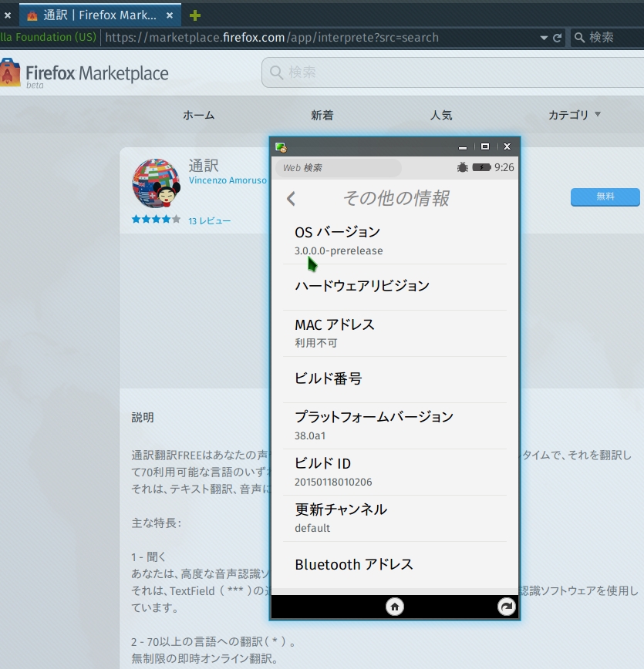Maximize the simulator window
The image size is (644, 669).
point(485,146)
